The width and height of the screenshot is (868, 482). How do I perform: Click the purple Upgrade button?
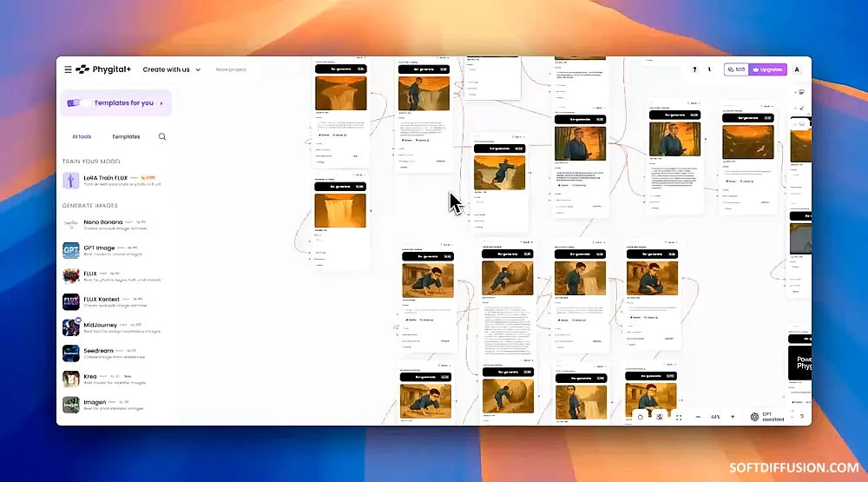[x=768, y=69]
